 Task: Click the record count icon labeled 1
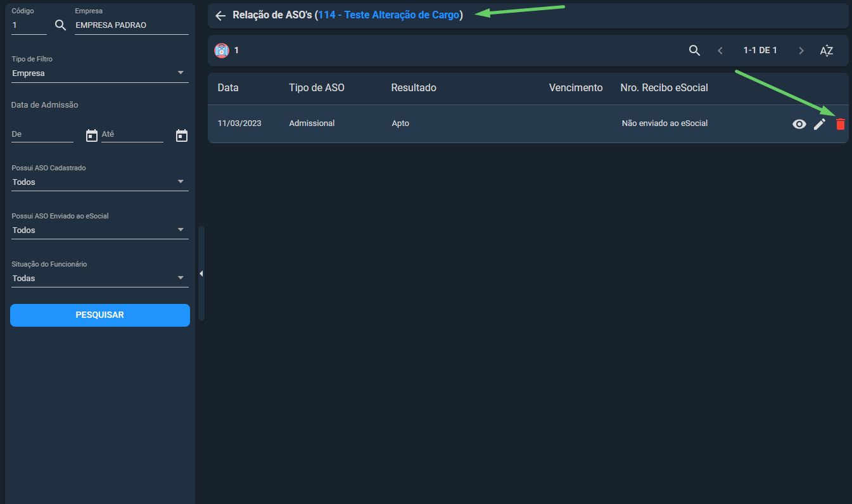[221, 51]
